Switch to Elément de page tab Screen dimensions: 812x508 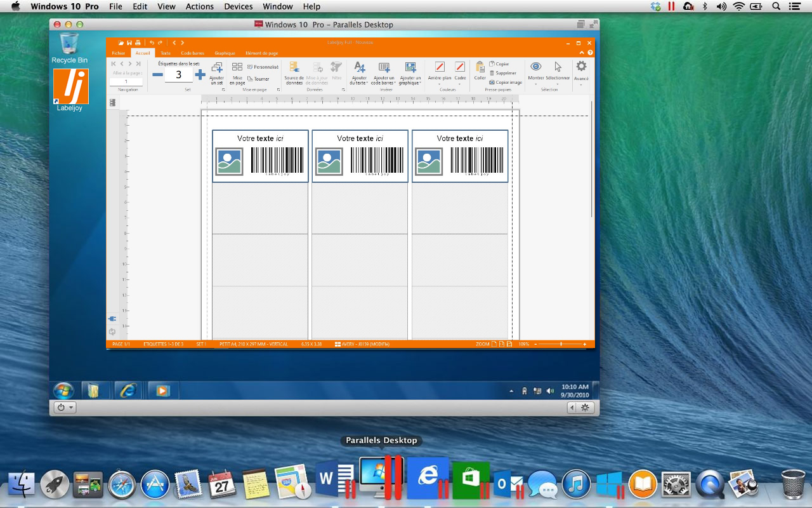[x=261, y=53]
